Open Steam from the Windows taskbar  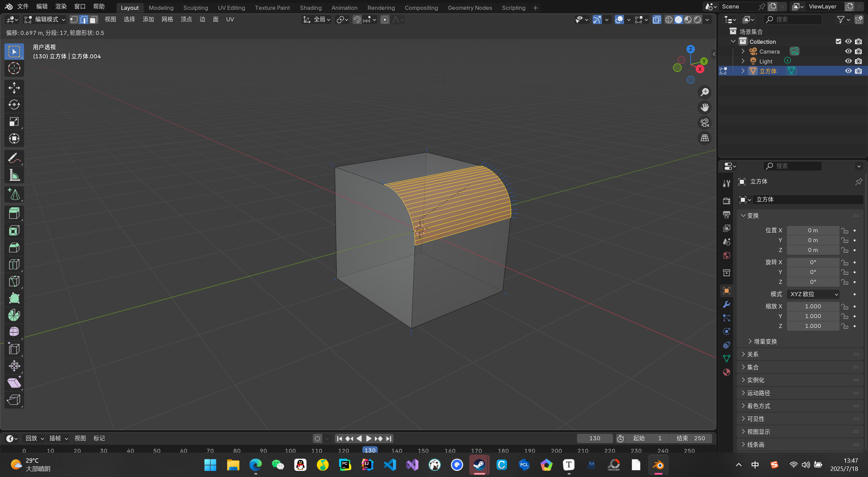479,465
